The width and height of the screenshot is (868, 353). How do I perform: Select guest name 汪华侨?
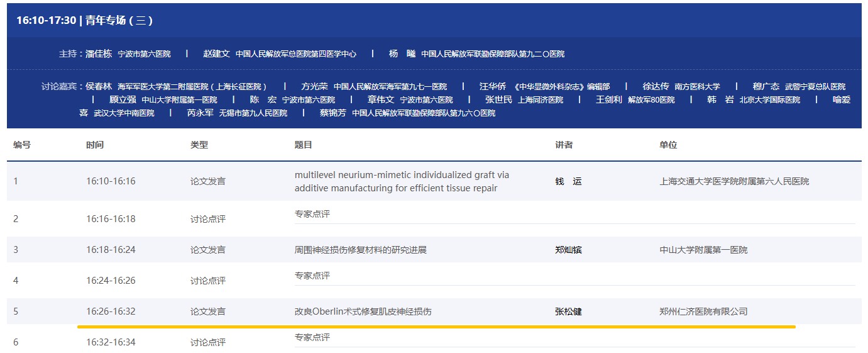(x=493, y=86)
